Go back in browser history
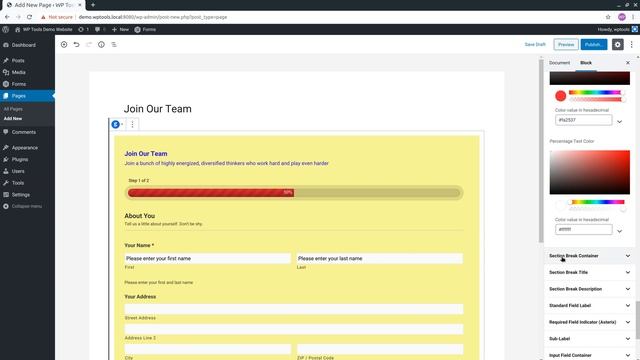The image size is (640, 360). click(7, 17)
